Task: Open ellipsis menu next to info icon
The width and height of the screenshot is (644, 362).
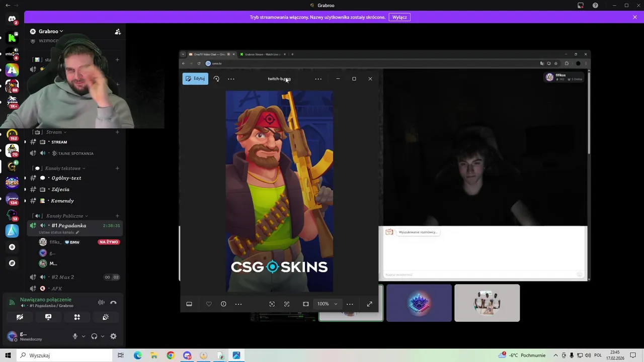Action: click(x=238, y=304)
